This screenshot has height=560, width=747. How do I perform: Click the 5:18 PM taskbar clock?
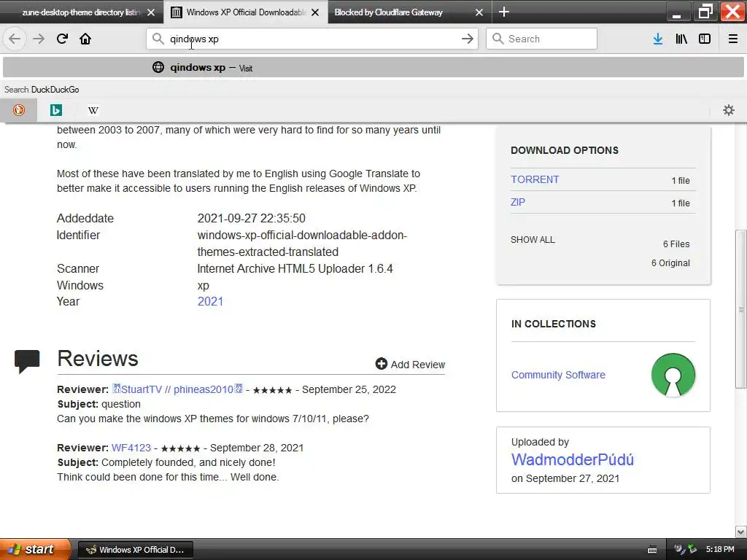pyautogui.click(x=720, y=550)
